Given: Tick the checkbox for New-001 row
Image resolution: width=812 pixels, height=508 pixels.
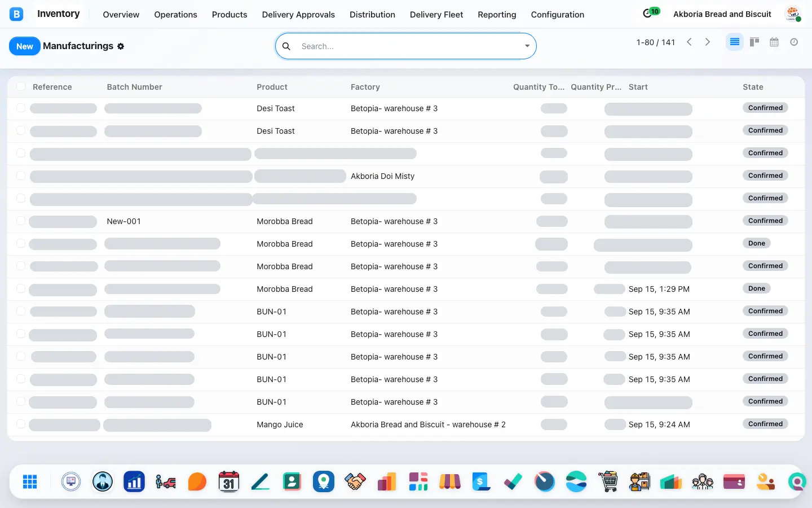Looking at the screenshot, I should click(x=21, y=221).
